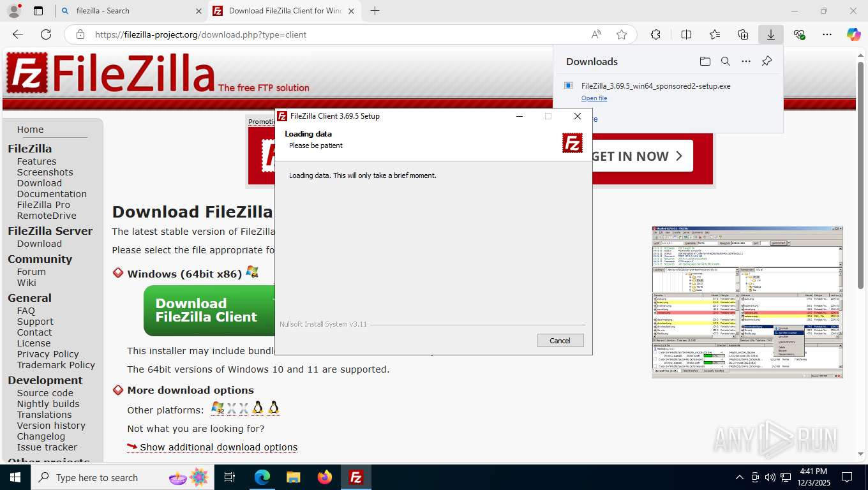Open Windows Start menu
Viewport: 868px width, 490px height.
[x=15, y=477]
